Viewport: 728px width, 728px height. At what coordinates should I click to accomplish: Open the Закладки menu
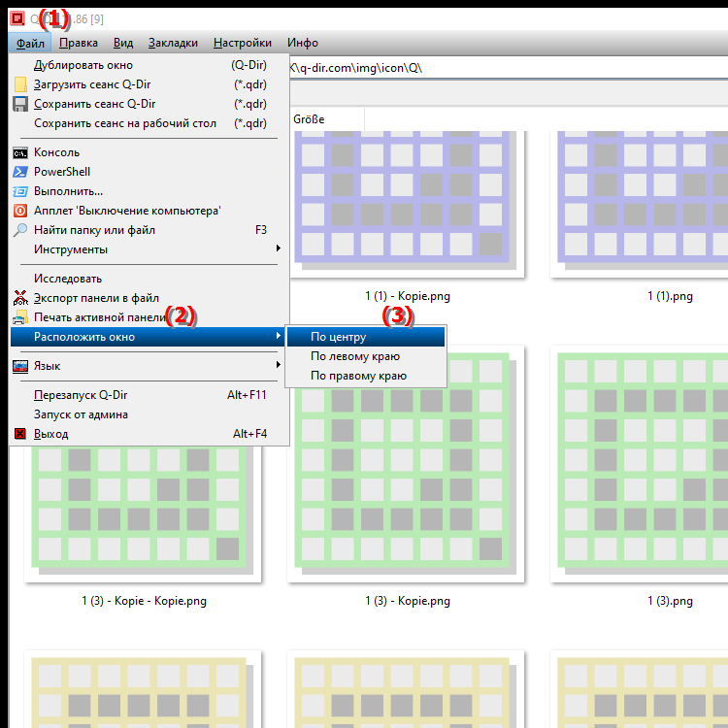pos(173,43)
